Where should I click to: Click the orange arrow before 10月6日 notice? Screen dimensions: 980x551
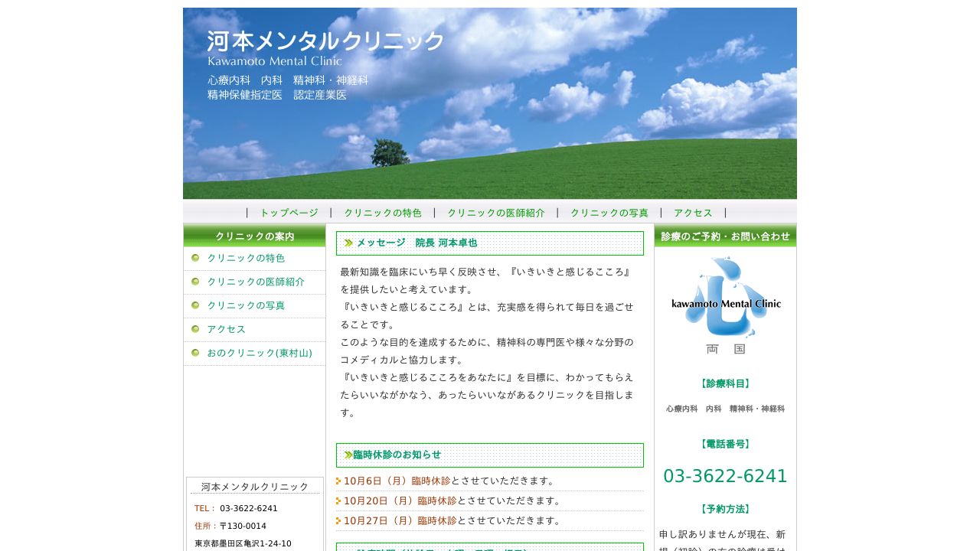(x=338, y=481)
